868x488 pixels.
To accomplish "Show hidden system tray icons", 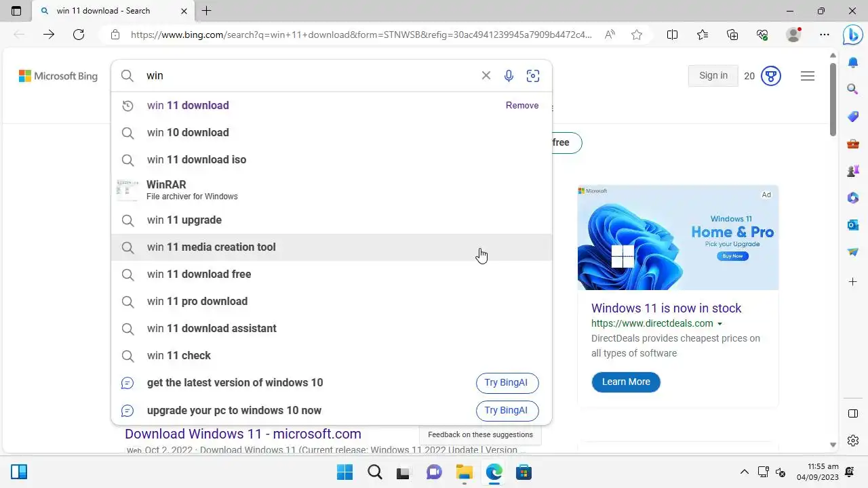I will (745, 472).
